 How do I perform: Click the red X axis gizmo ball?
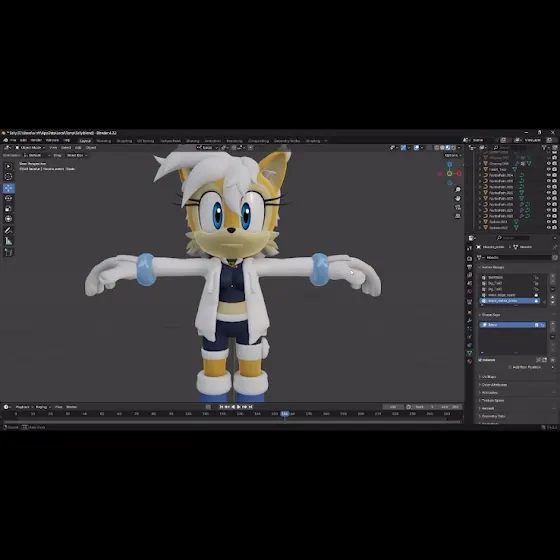(x=459, y=174)
